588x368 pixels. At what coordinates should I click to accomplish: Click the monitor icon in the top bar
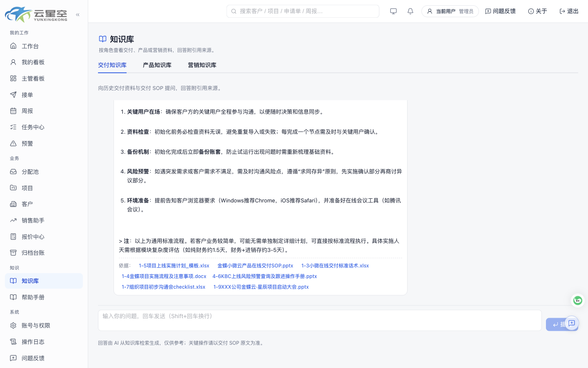[x=393, y=11]
